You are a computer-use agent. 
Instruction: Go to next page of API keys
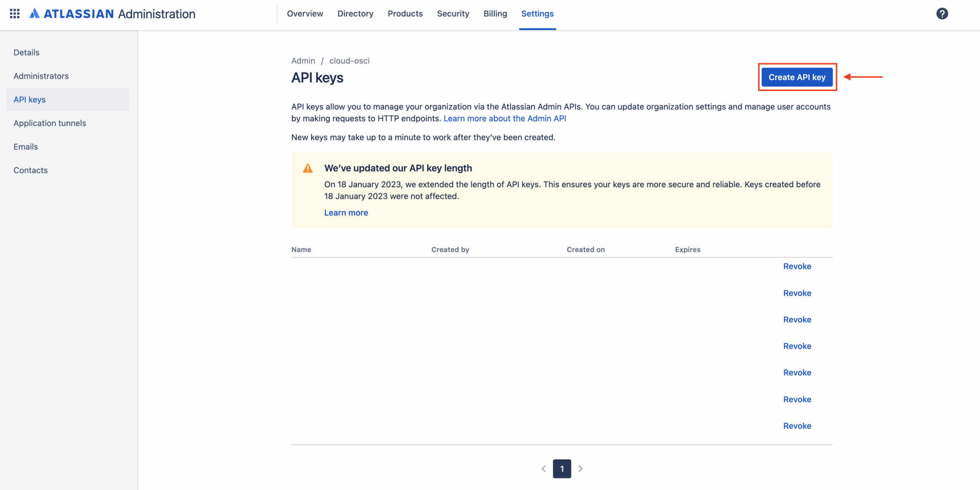tap(580, 468)
